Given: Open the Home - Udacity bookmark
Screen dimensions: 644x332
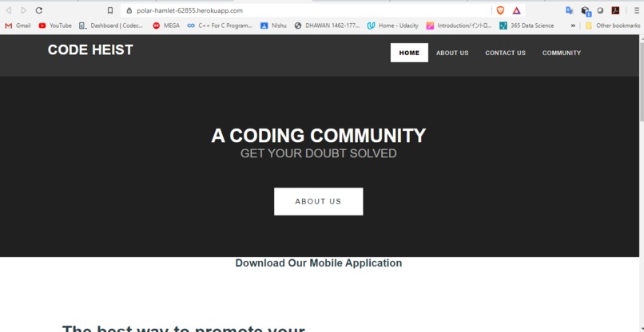Looking at the screenshot, I should pos(392,26).
